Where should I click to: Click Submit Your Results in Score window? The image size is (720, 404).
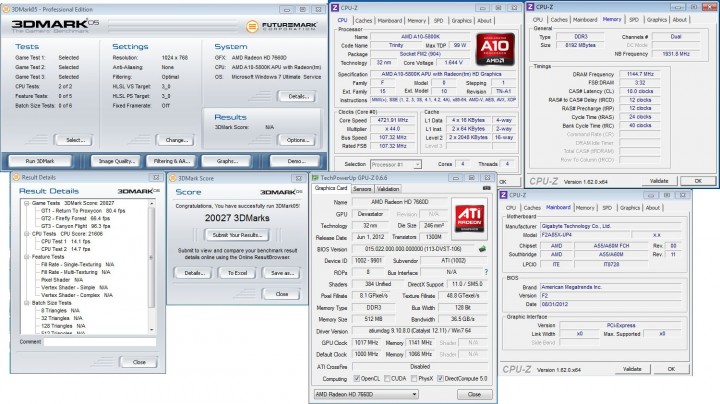click(x=237, y=235)
